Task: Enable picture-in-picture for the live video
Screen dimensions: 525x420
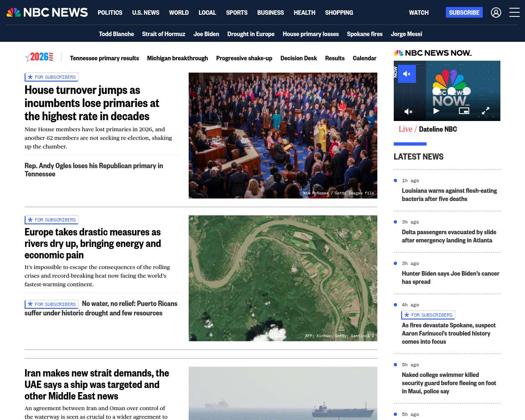Action: point(464,111)
